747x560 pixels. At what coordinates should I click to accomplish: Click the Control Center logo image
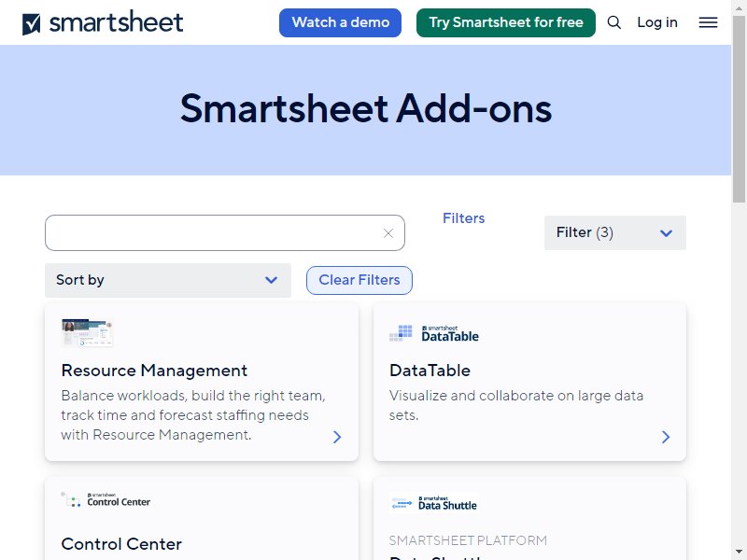click(x=106, y=499)
